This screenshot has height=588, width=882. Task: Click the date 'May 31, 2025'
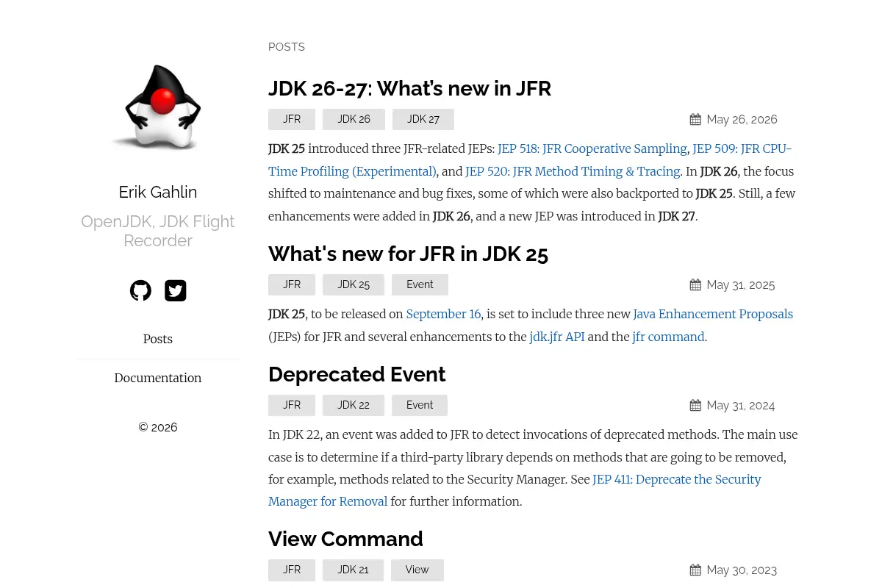[x=741, y=285]
